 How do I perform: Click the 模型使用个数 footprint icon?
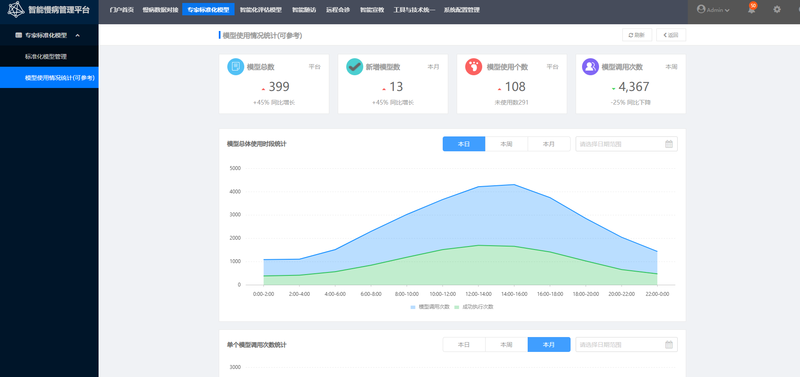coord(473,67)
